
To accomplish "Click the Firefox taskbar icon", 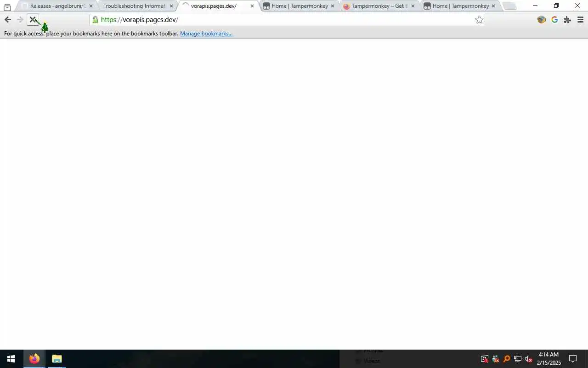I will coord(34,359).
